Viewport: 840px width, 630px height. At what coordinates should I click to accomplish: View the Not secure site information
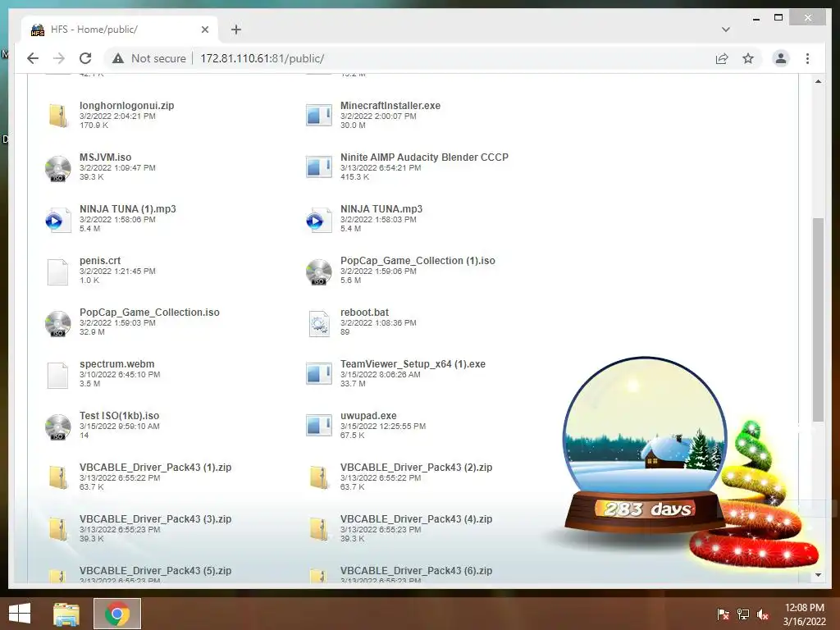(149, 58)
